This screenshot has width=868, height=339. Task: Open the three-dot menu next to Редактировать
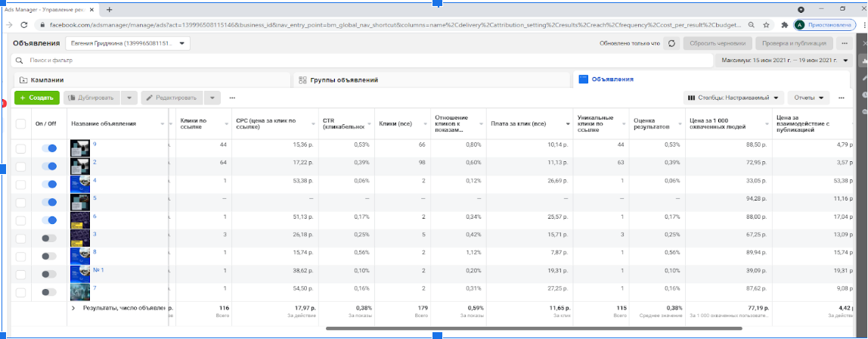[232, 98]
